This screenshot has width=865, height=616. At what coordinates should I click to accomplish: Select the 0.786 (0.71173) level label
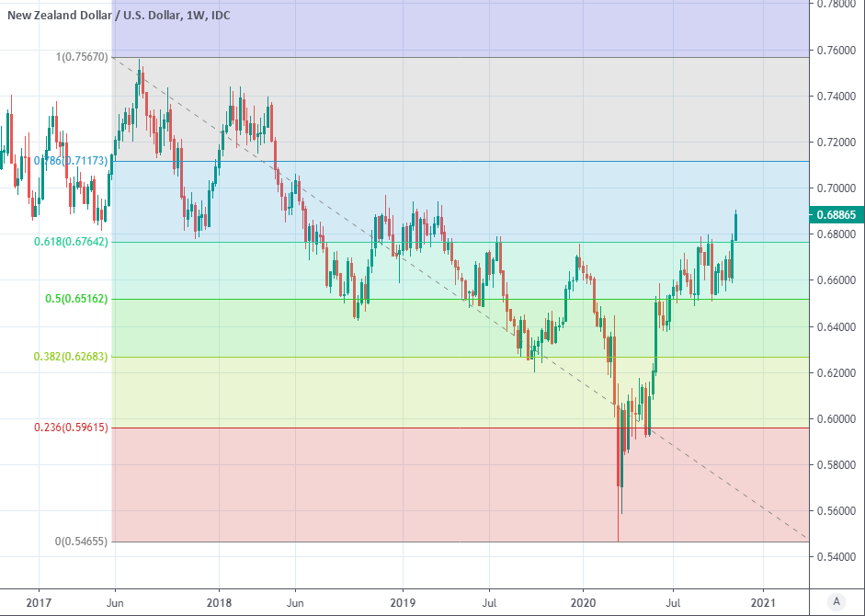click(72, 161)
